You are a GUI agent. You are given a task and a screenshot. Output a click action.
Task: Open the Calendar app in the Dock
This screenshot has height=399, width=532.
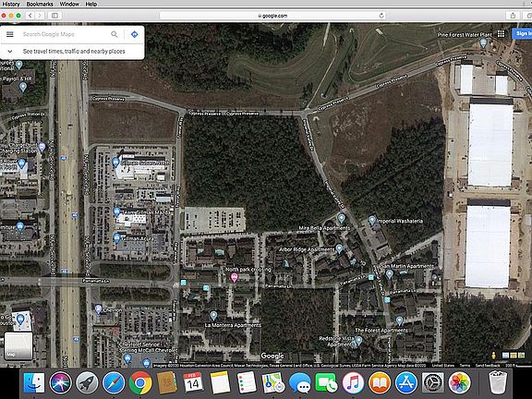[193, 382]
